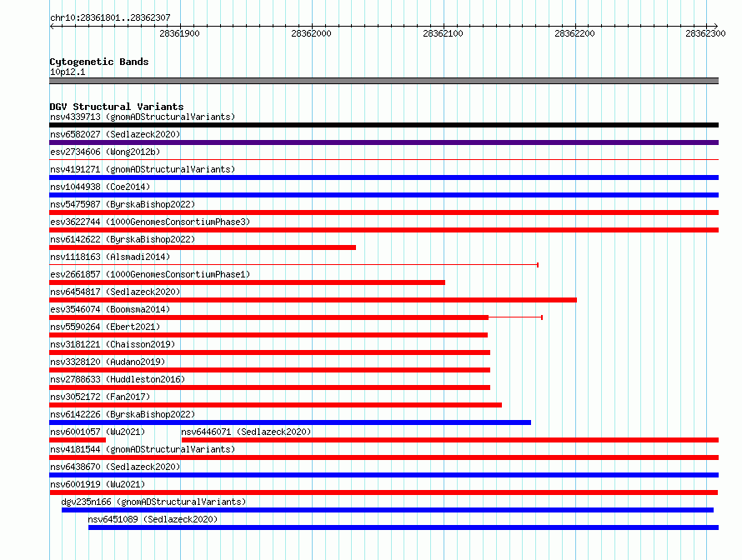This screenshot has height=560, width=742.
Task: Click nsv6001919 (Wu2021) label
Action: pos(98,484)
